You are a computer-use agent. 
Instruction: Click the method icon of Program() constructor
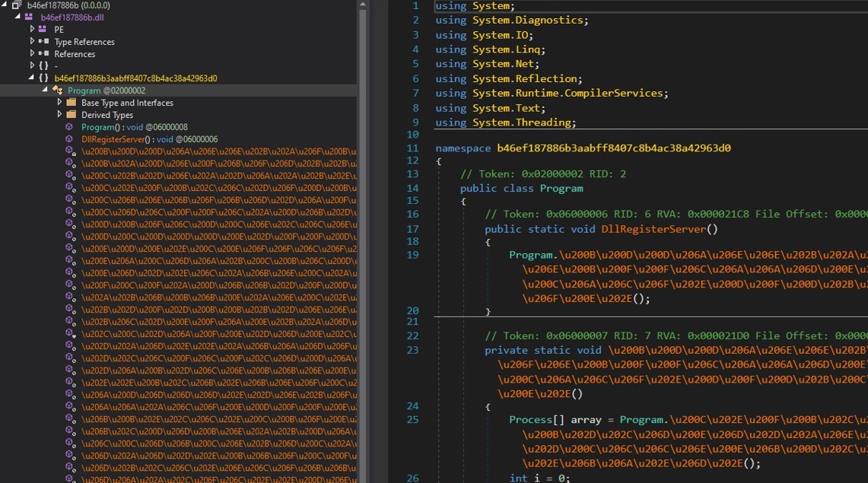[x=69, y=127]
